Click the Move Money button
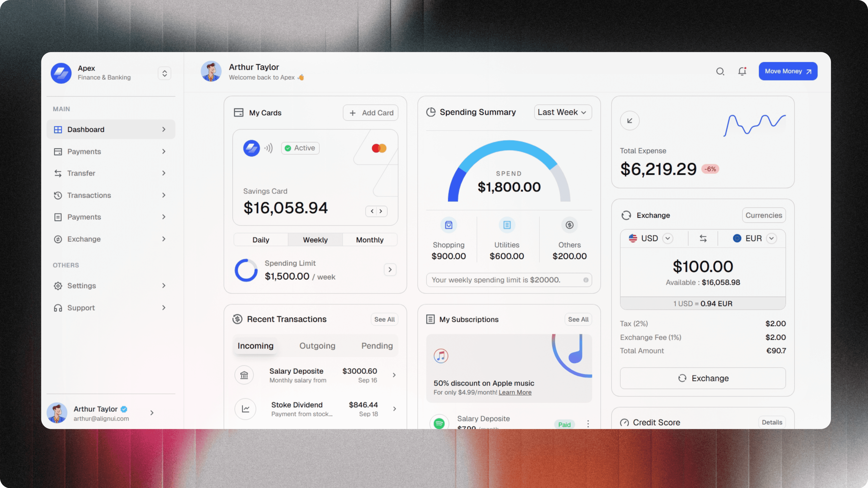The height and width of the screenshot is (488, 868). pyautogui.click(x=788, y=71)
